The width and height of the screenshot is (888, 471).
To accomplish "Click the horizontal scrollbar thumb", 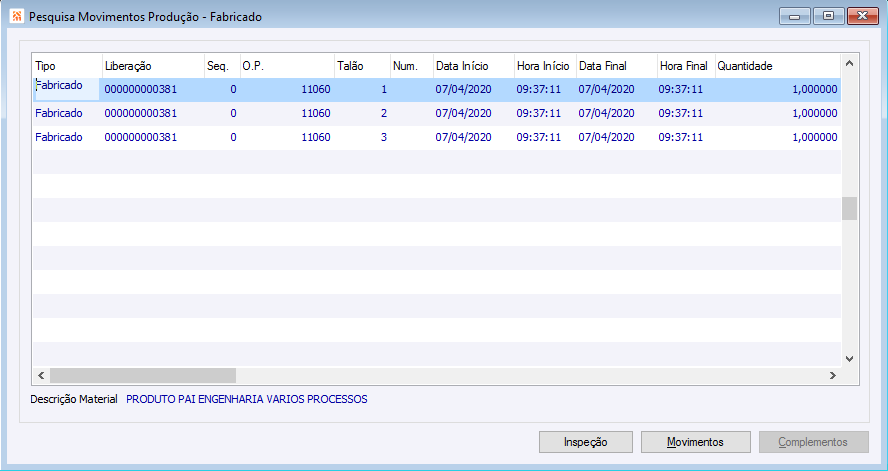I will coord(143,375).
